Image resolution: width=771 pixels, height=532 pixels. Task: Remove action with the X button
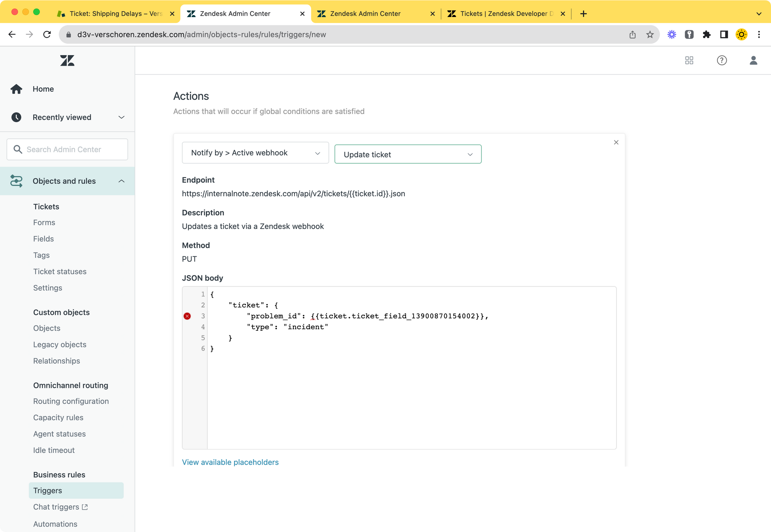click(616, 142)
